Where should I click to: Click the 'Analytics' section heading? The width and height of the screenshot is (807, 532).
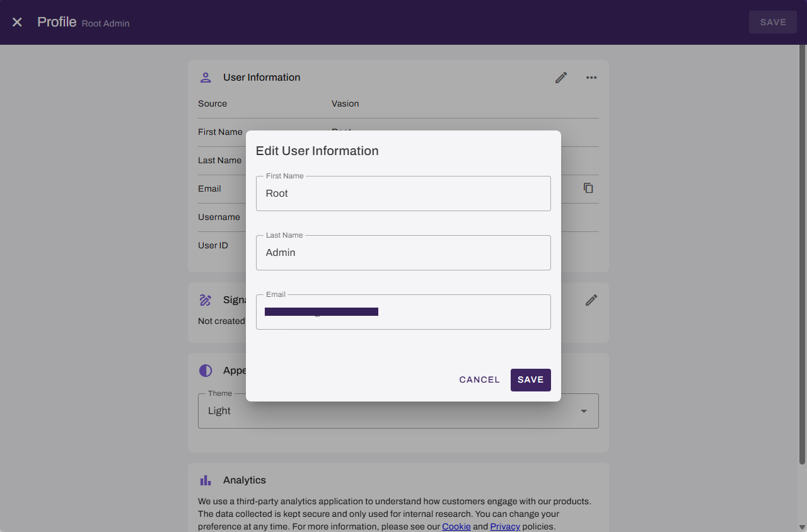pyautogui.click(x=245, y=480)
